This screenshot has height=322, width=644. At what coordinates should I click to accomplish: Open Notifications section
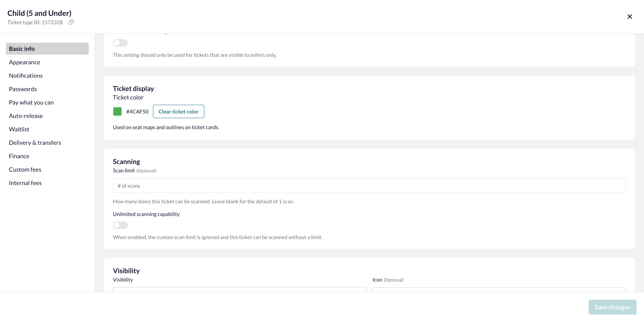point(26,76)
